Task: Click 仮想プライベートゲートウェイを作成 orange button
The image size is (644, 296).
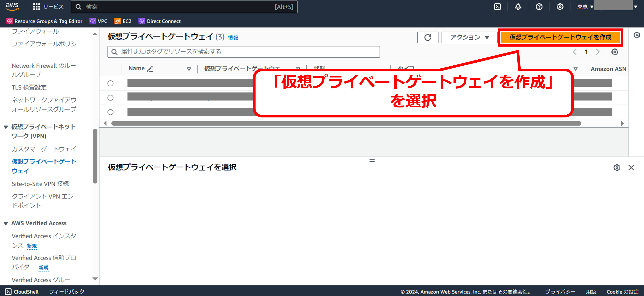Action: (x=560, y=37)
